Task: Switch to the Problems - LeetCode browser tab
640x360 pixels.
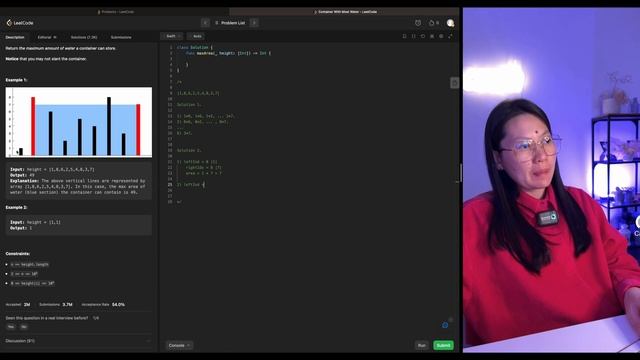Action: (116, 12)
